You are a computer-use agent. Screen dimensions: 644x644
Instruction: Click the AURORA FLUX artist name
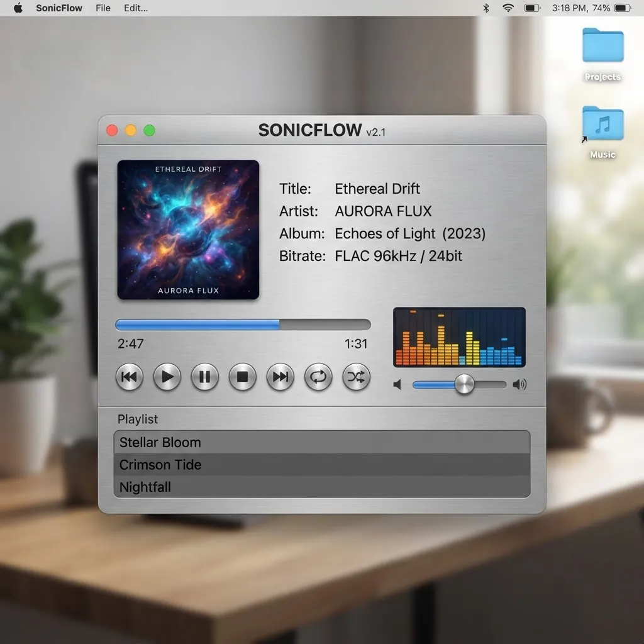(x=383, y=211)
